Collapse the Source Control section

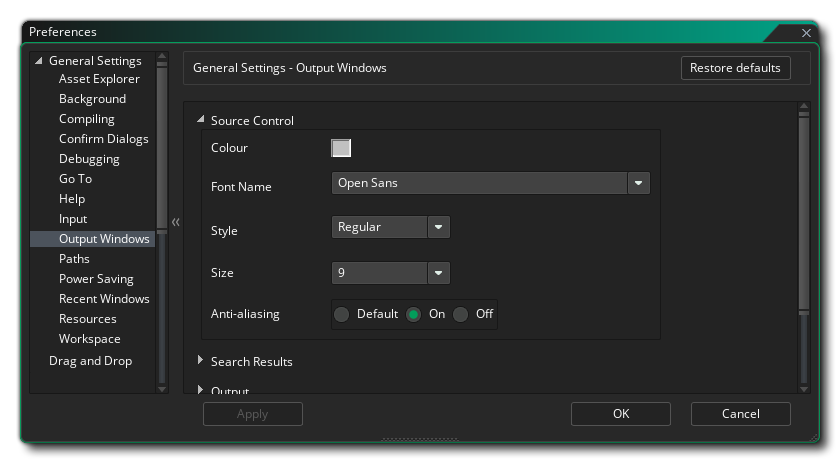click(201, 120)
